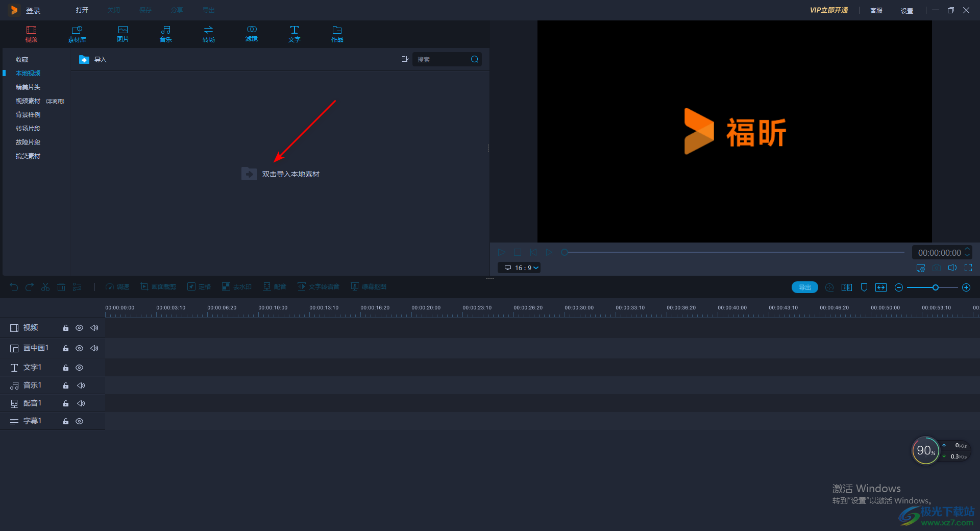Enter fullscreen preview mode
Viewport: 980px width, 531px height.
pyautogui.click(x=968, y=268)
